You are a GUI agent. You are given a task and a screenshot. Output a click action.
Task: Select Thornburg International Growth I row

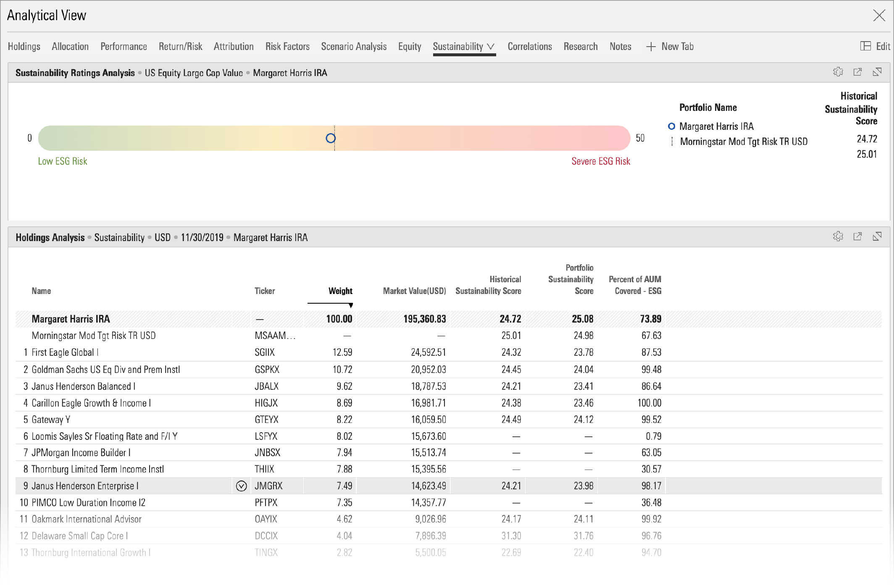[449, 553]
